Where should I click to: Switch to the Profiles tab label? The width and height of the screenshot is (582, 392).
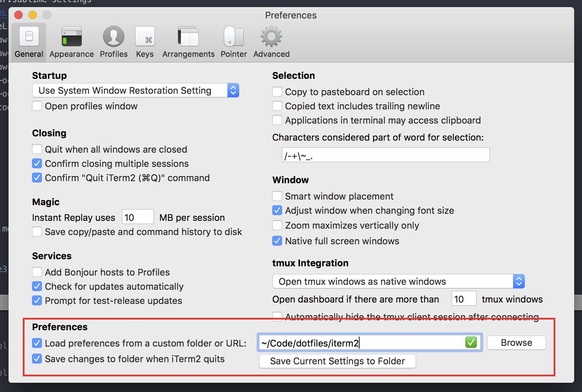(114, 54)
